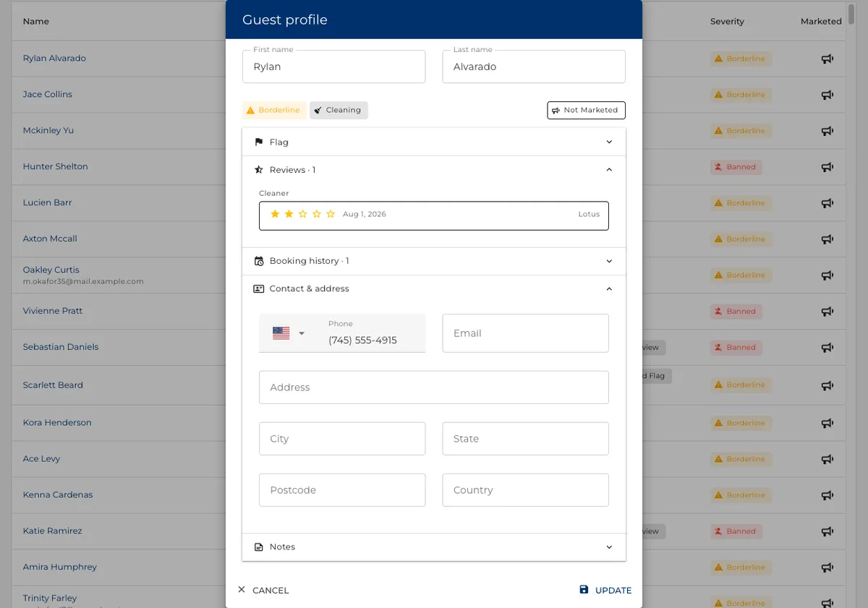868x608 pixels.
Task: Click the calendar icon beside Booking history
Action: point(259,261)
